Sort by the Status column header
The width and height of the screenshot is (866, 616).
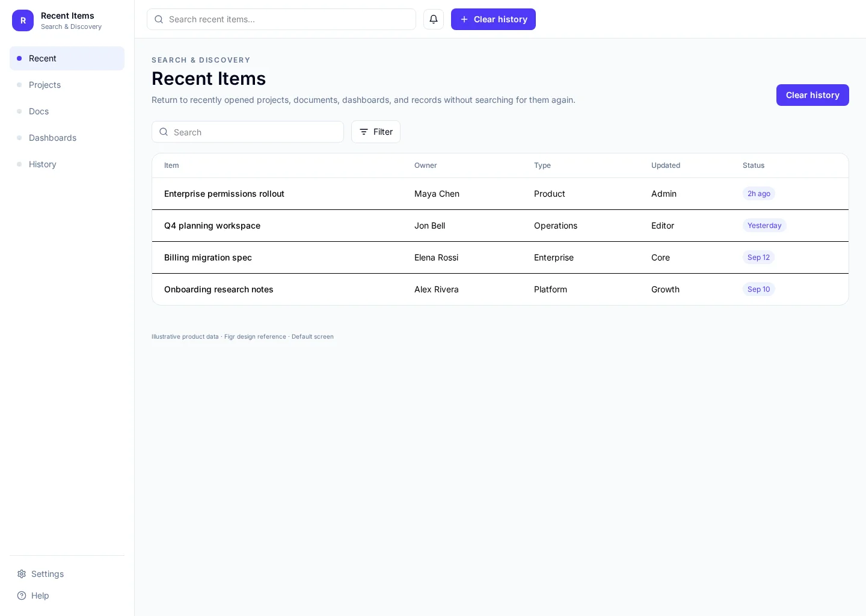pyautogui.click(x=754, y=165)
